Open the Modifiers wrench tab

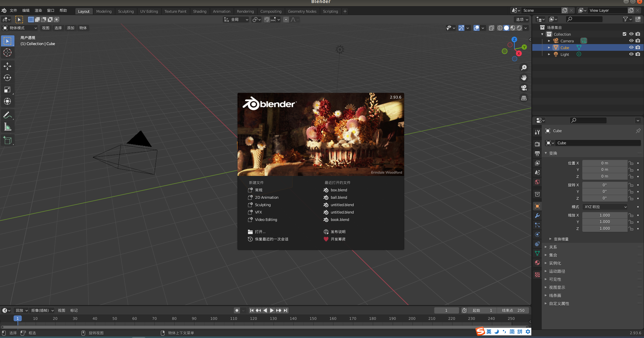537,216
